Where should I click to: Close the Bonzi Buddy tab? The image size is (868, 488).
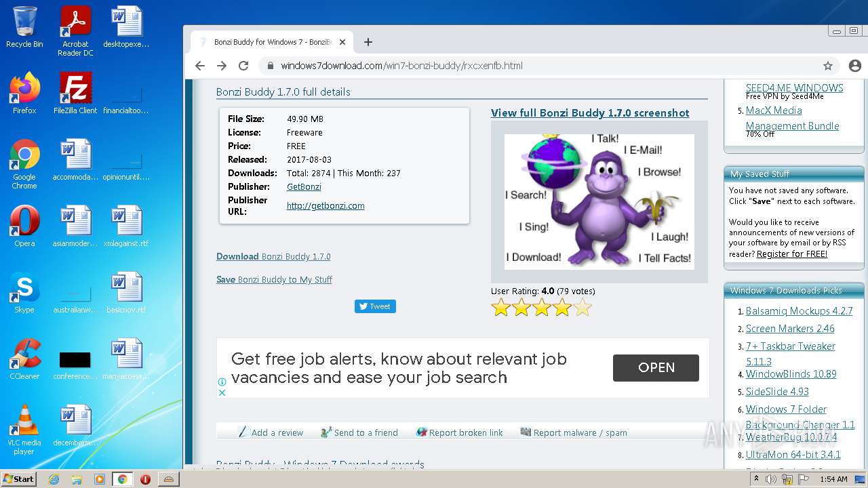pos(342,42)
